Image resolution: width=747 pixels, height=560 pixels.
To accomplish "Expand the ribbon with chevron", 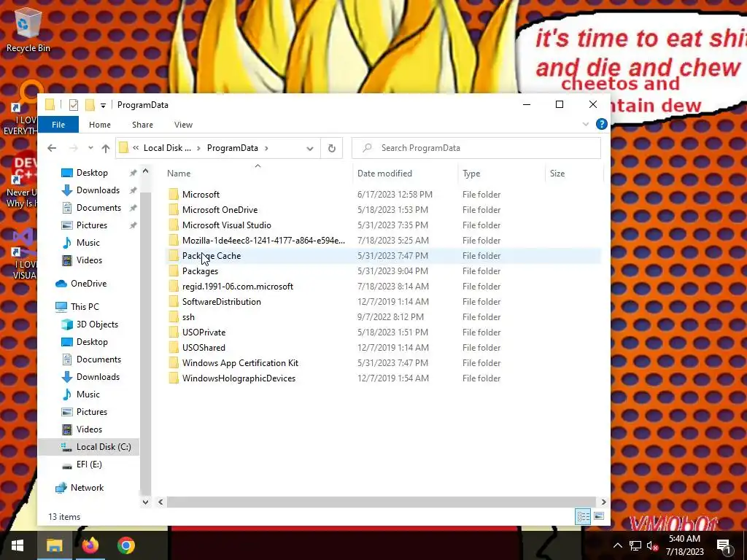I will tap(586, 124).
